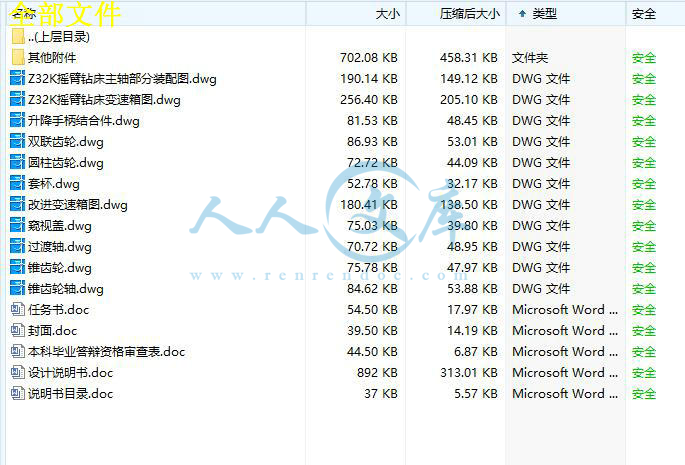Click the DWG icon of 升降手柄结合件.dwg
The image size is (685, 465).
[x=17, y=121]
